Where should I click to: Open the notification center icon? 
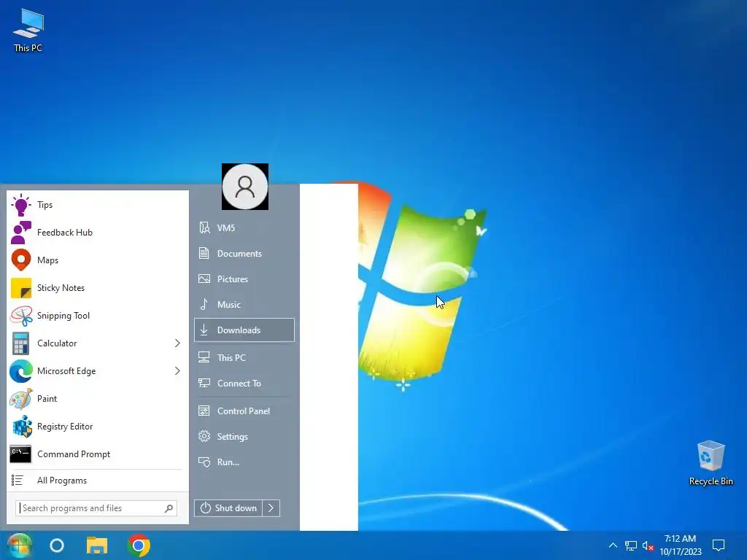tap(719, 545)
